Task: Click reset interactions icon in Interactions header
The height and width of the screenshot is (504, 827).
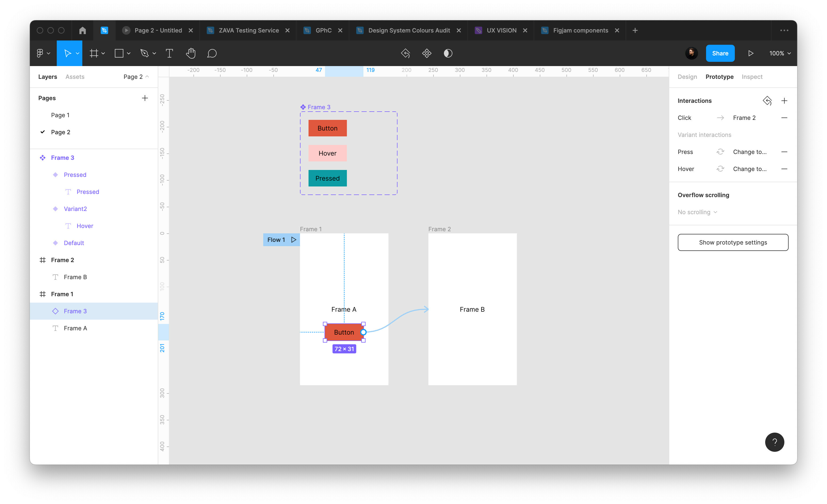Action: (x=767, y=101)
